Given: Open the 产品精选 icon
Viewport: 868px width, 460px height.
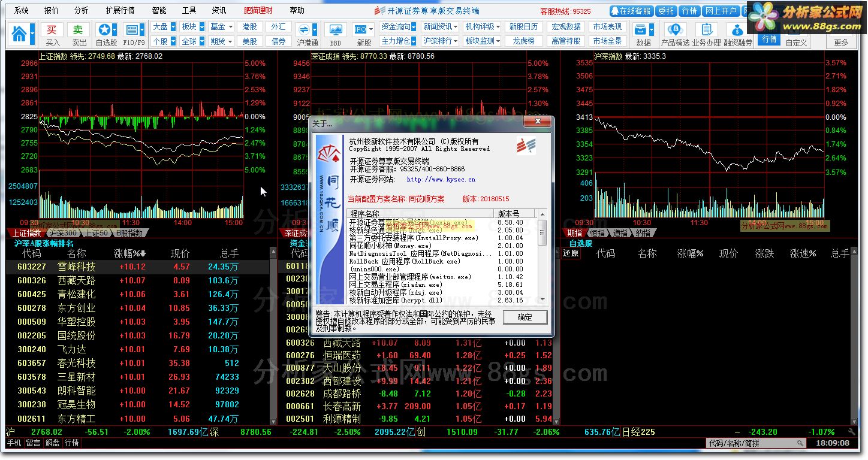Looking at the screenshot, I should coord(676,30).
